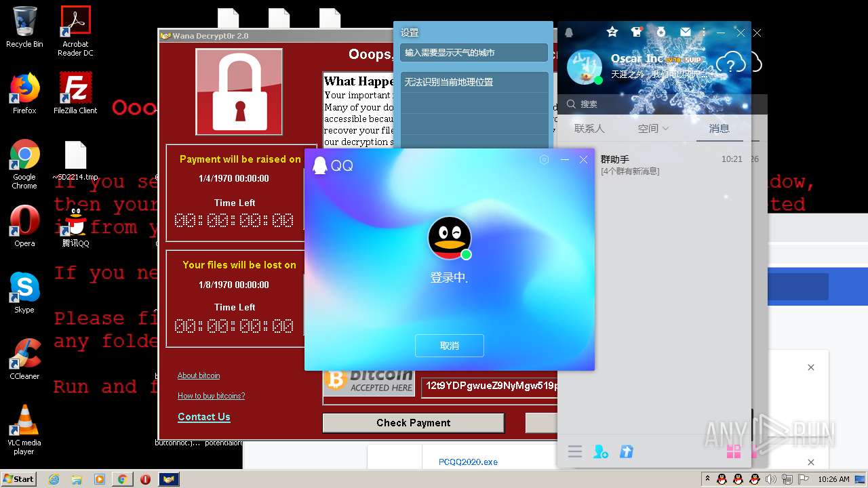Switch to 消息 tab in QQ
This screenshot has width=868, height=488.
click(719, 128)
